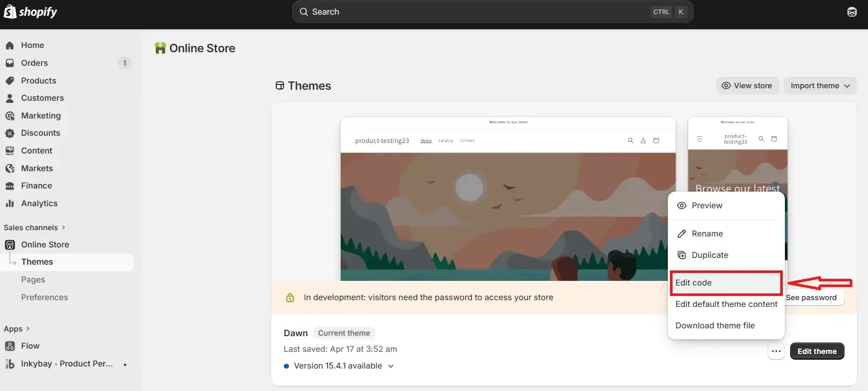Screen dimensions: 868x391
Task: Expand the Import theme dropdown
Action: coord(820,86)
